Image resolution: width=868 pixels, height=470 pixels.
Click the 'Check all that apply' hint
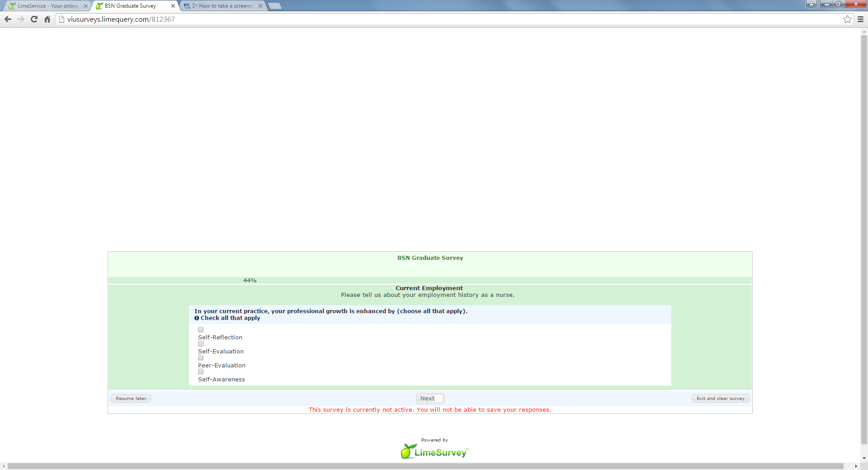(230, 318)
